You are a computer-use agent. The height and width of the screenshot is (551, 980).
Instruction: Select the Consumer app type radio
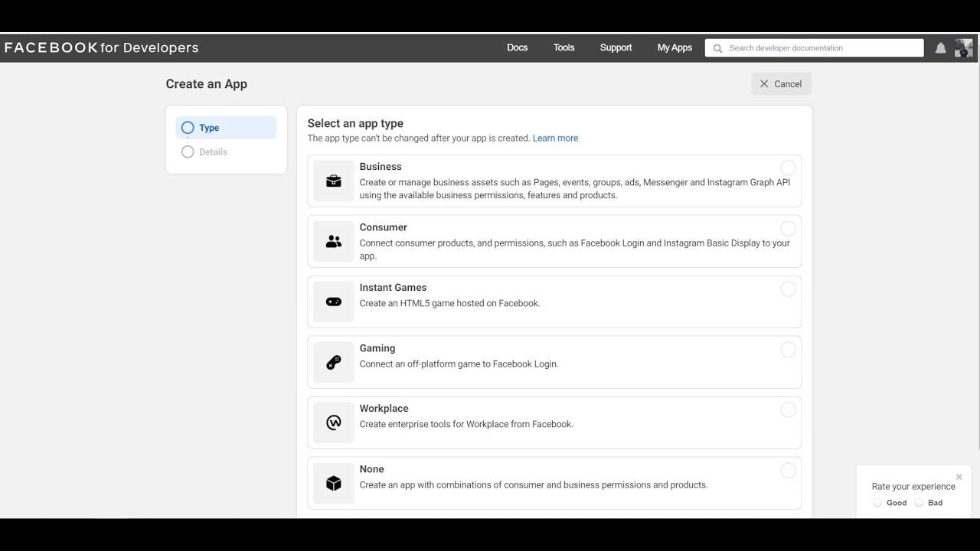[788, 228]
